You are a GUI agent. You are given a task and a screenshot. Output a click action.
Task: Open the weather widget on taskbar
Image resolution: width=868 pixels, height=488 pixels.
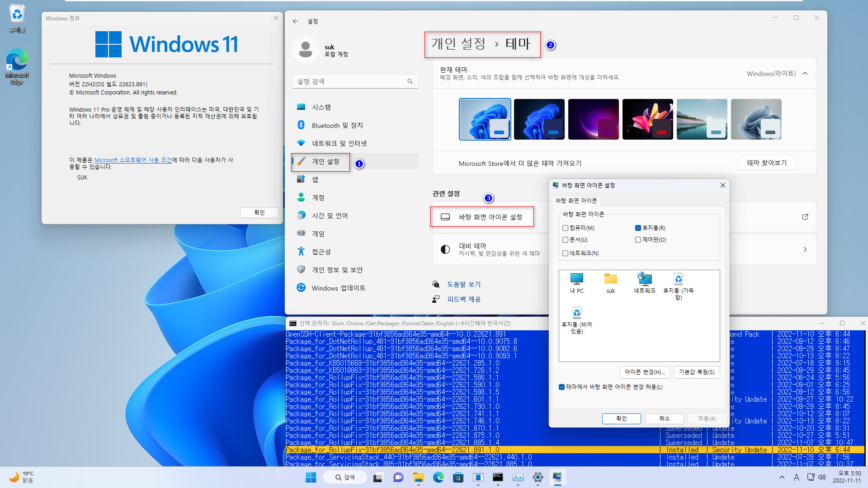pos(22,477)
